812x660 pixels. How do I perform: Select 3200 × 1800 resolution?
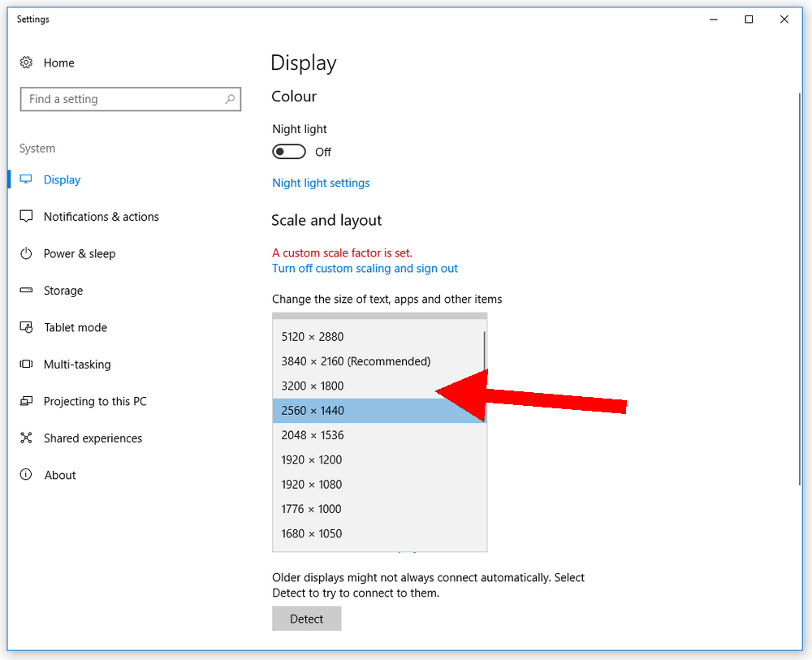click(378, 386)
